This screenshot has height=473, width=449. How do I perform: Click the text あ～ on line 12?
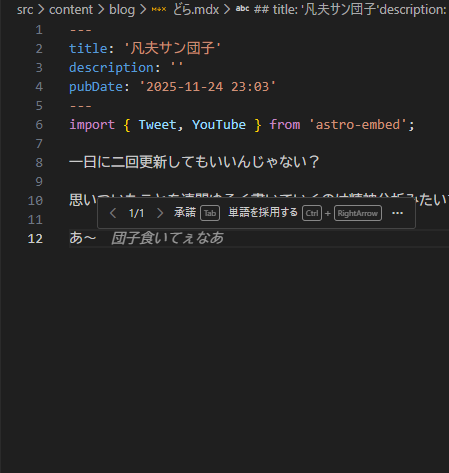[83, 238]
